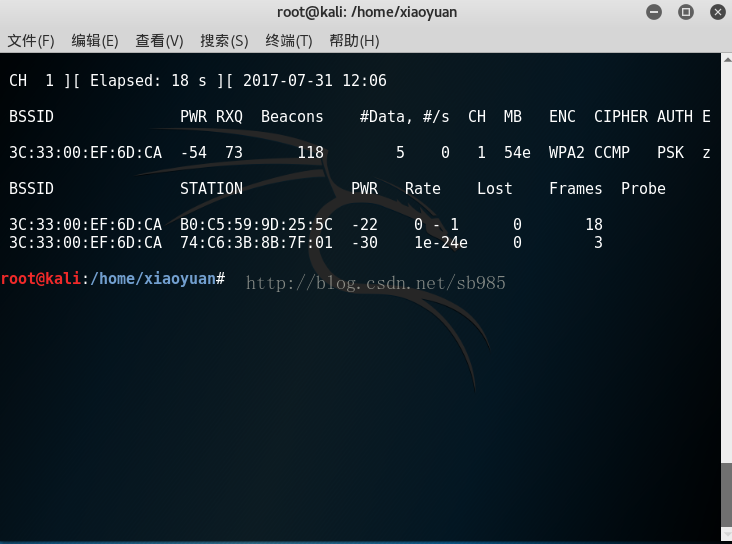
Task: Click the AUTH column header
Action: pos(675,116)
